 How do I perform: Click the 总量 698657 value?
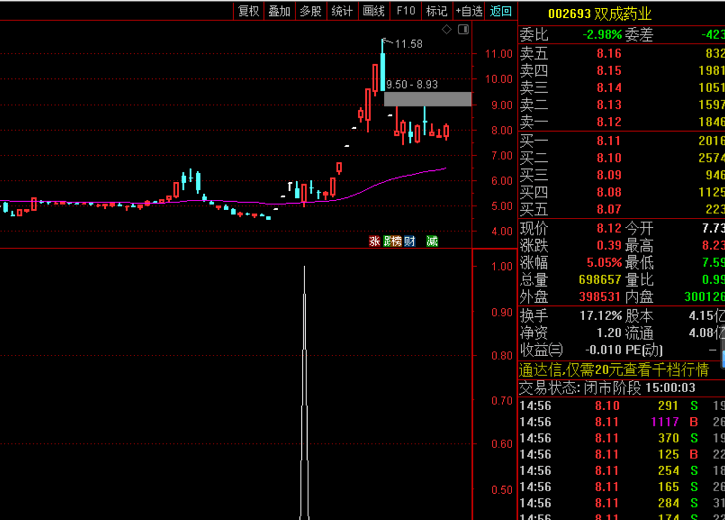pos(600,280)
